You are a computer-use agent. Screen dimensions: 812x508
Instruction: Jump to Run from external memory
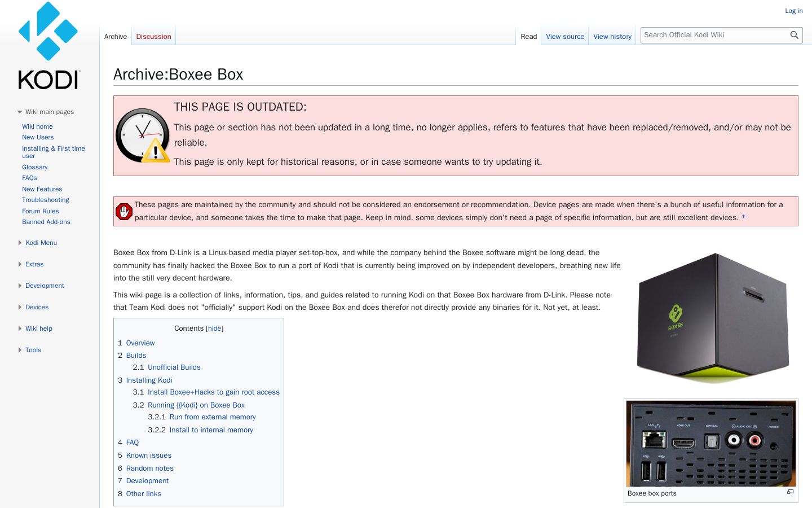pyautogui.click(x=213, y=417)
